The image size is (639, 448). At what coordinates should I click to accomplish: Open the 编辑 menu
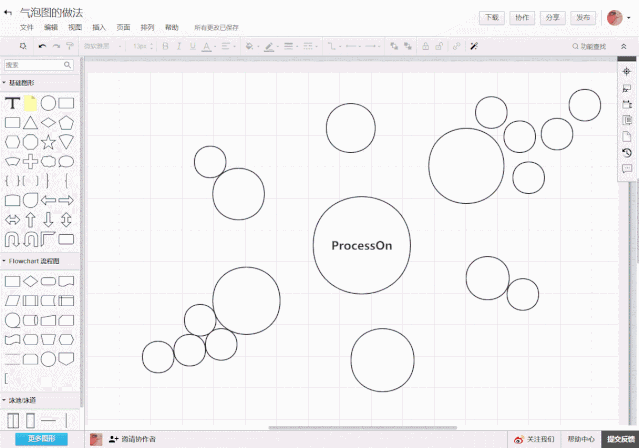tap(51, 27)
